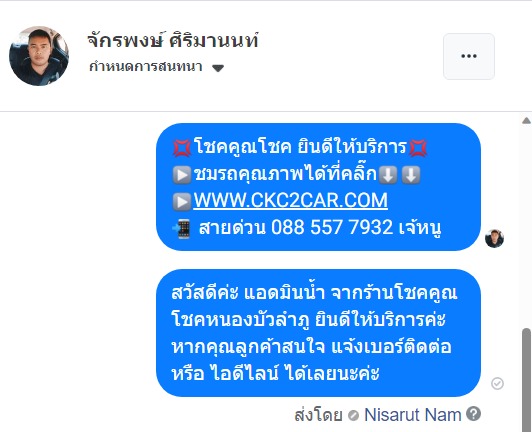The height and width of the screenshot is (432, 532).
Task: Click the play emoji before ชมรถคุณภาพ
Action: (182, 175)
